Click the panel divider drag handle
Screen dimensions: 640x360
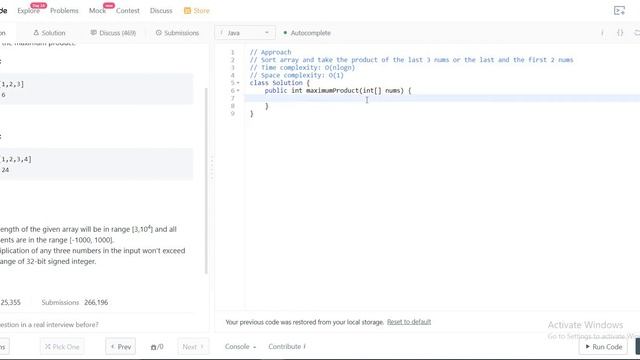[x=211, y=168]
